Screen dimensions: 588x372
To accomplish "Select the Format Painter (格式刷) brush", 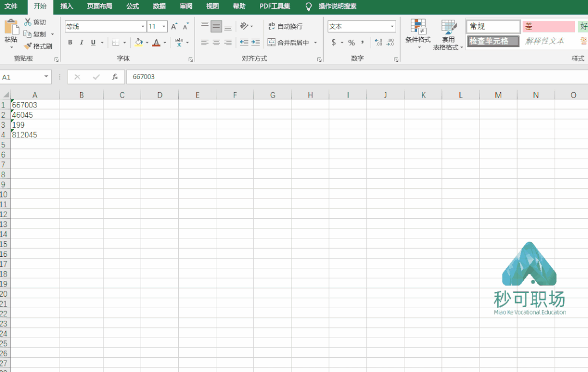I will tap(28, 46).
